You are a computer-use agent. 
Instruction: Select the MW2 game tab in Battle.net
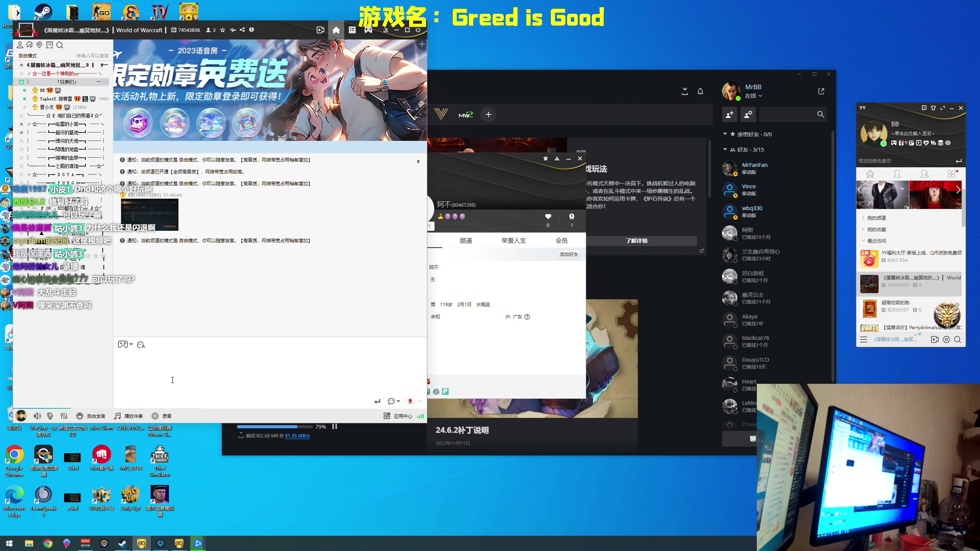pyautogui.click(x=466, y=114)
